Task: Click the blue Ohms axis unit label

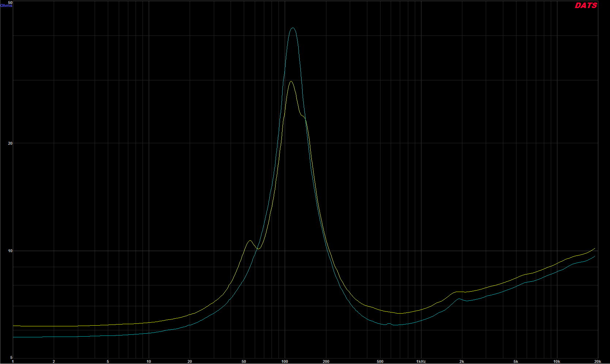Action: (x=6, y=6)
